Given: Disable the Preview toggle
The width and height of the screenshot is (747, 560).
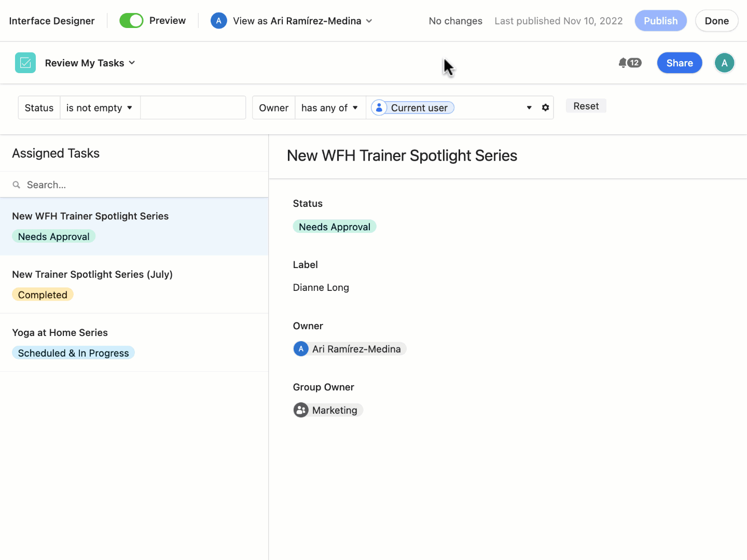Looking at the screenshot, I should [131, 20].
